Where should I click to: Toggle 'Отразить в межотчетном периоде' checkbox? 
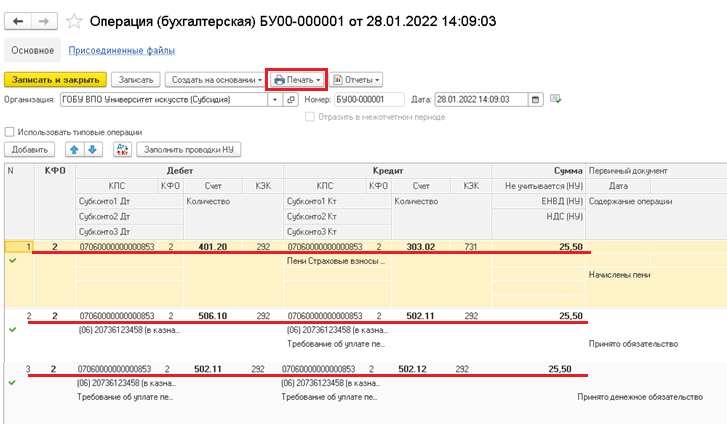[x=310, y=116]
